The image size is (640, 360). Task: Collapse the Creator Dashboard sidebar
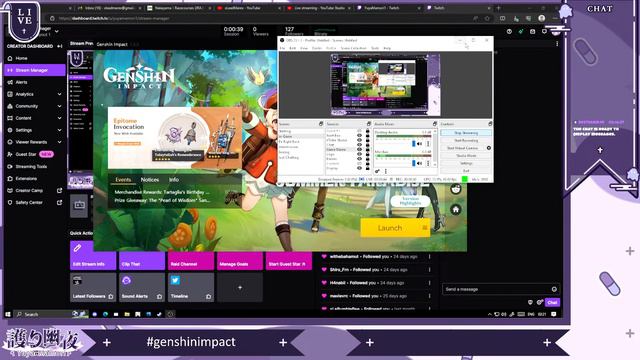pos(60,47)
